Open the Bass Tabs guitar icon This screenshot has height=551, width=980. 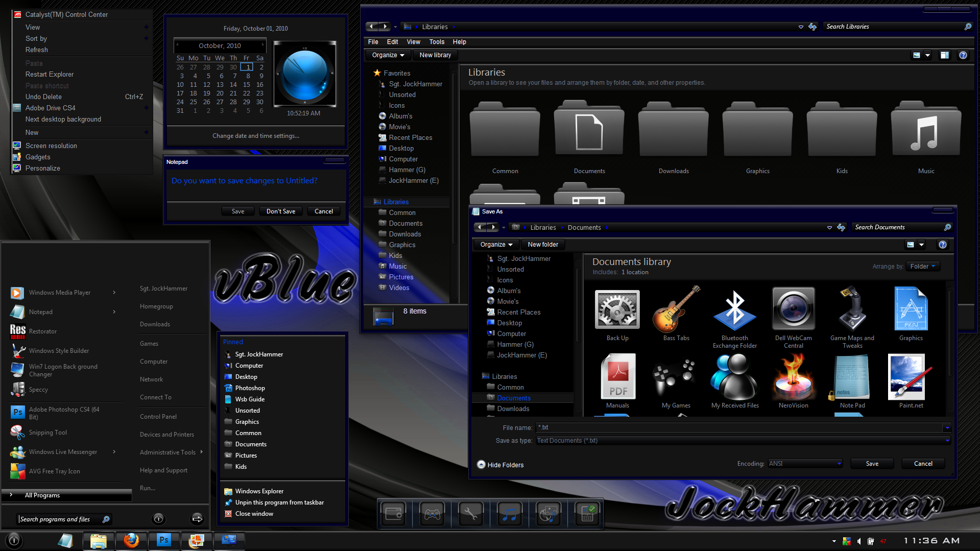[x=676, y=310]
